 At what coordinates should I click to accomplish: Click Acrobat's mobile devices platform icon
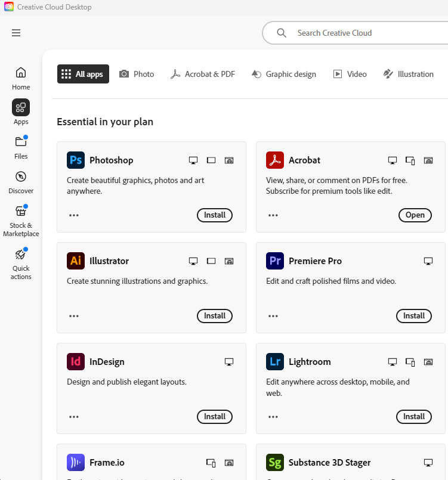(x=410, y=161)
